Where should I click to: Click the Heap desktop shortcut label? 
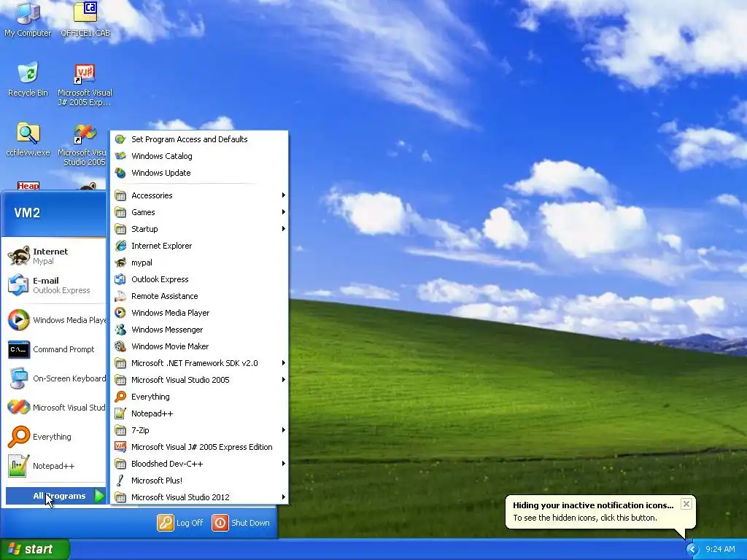coord(28,186)
